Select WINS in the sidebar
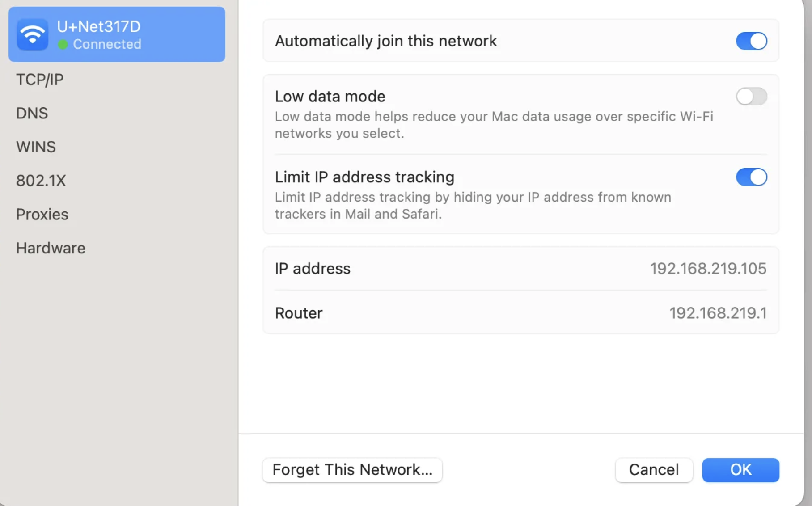Image resolution: width=812 pixels, height=506 pixels. (36, 147)
